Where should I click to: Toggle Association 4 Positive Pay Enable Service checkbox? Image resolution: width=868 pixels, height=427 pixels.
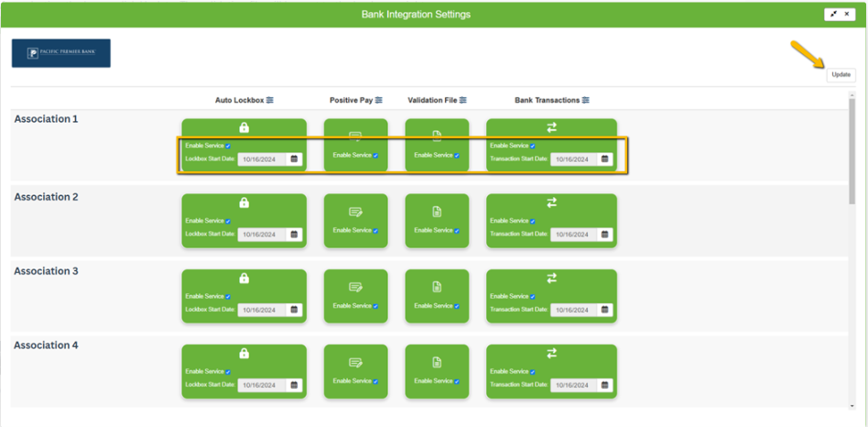[x=375, y=381]
